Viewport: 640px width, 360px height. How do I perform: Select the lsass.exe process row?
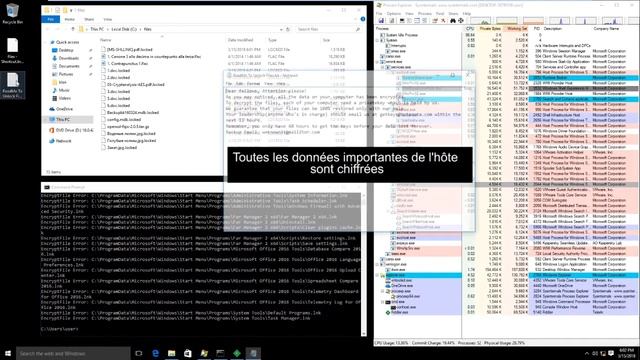(x=507, y=253)
